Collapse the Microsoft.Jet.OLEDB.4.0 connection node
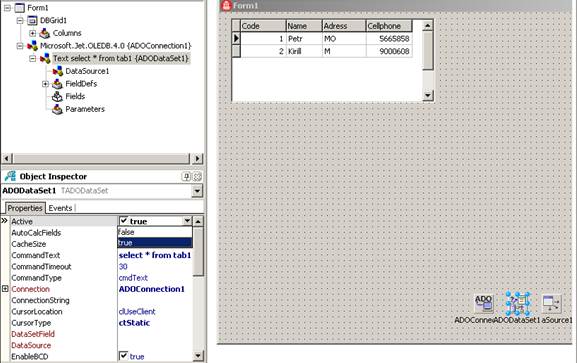The width and height of the screenshot is (577, 363). [x=20, y=46]
